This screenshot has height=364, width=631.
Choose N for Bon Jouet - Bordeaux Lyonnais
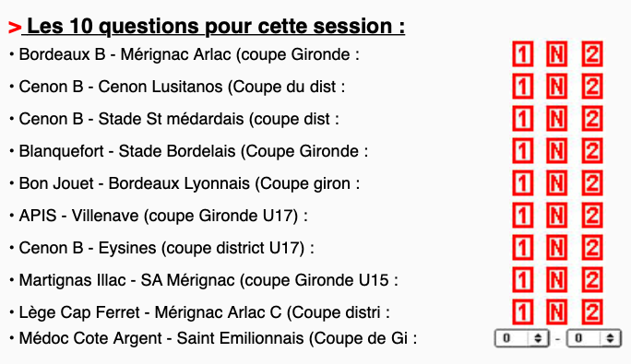(x=556, y=183)
